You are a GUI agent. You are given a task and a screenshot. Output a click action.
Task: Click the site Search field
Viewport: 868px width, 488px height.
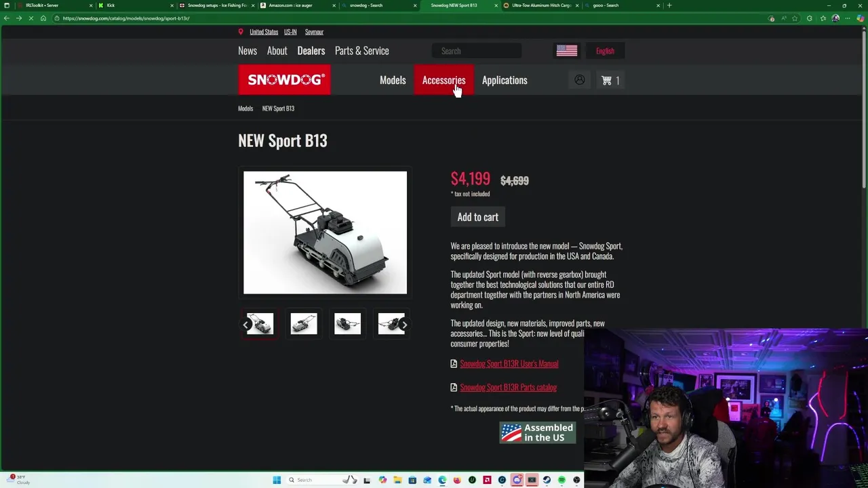(477, 51)
